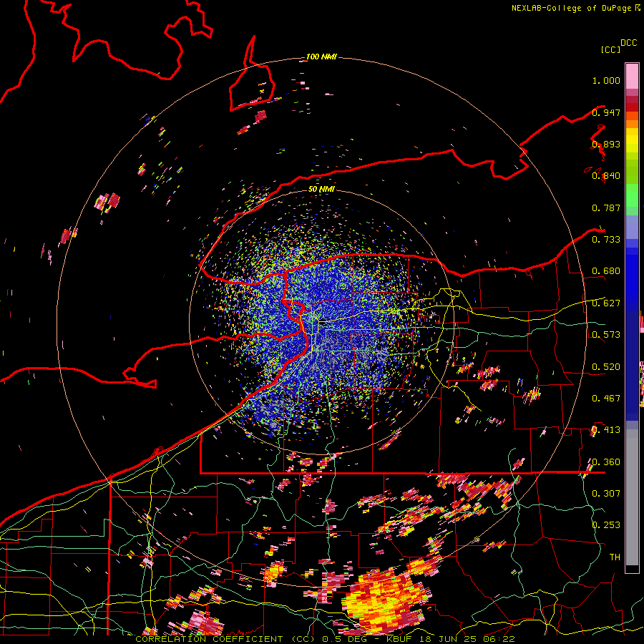Select the 0.627 scale value

[x=606, y=303]
